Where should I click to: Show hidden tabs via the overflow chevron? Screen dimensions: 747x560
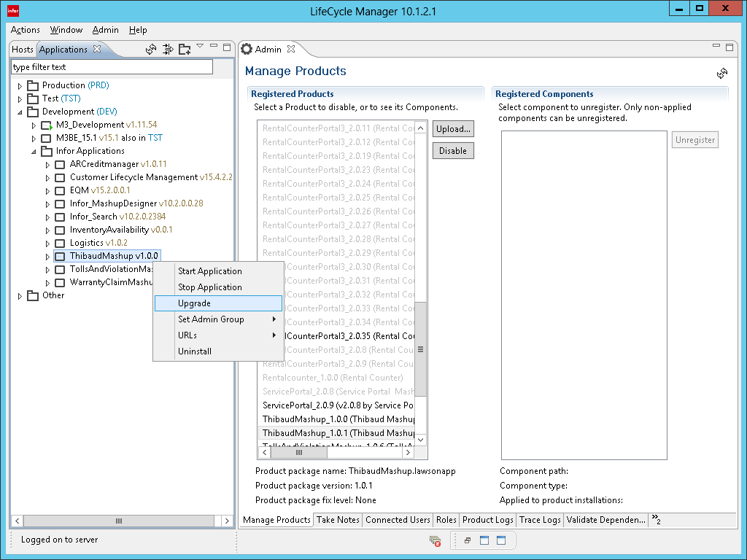656,519
